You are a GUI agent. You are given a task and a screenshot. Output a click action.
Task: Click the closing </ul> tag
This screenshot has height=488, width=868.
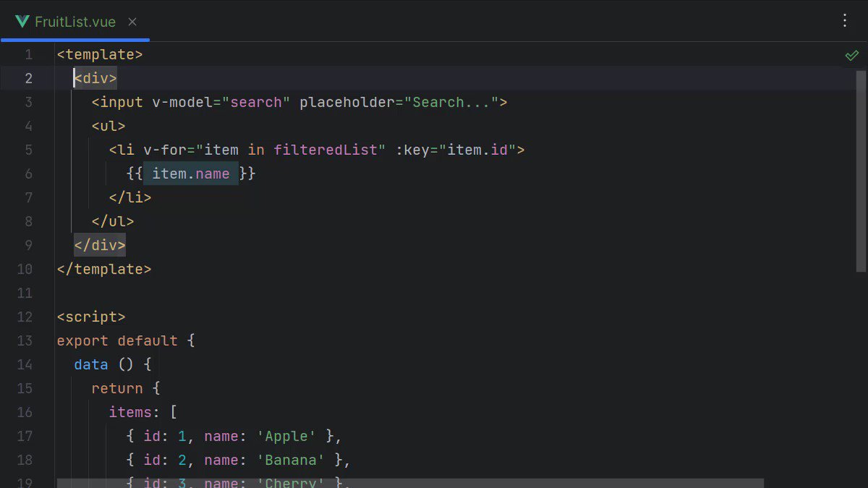[113, 222]
